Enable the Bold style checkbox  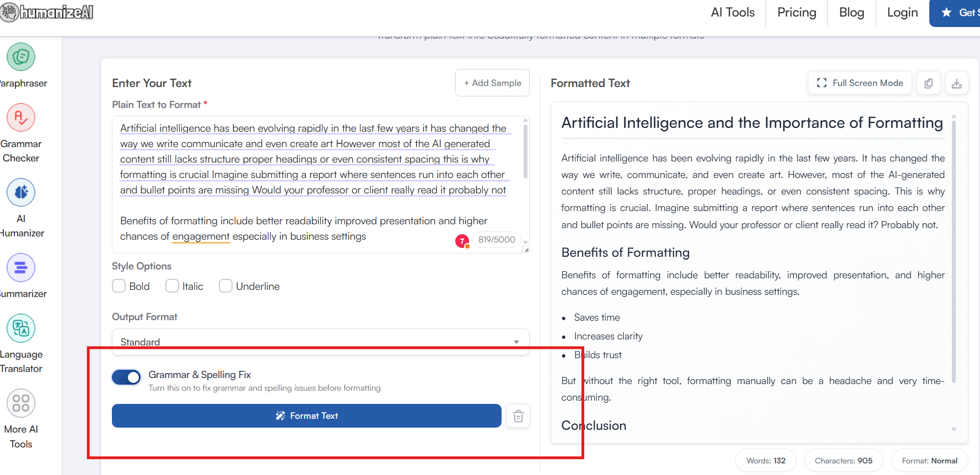coord(119,286)
